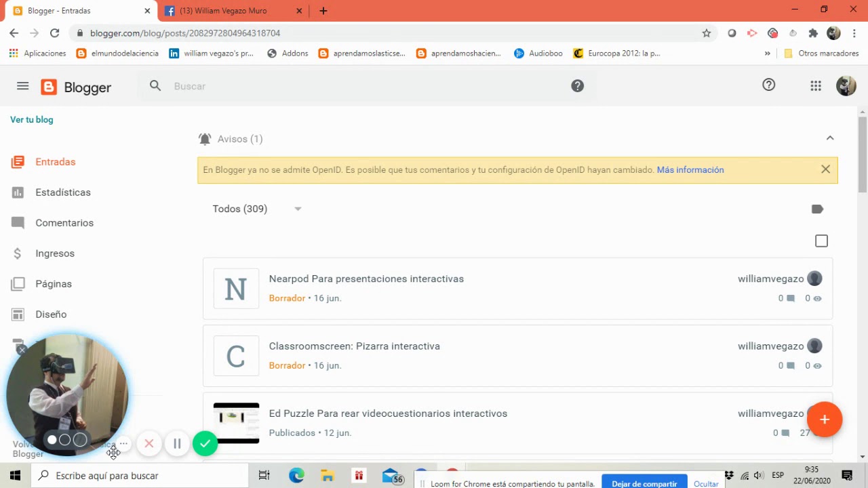Expand the hidden bookmarks chevron
The width and height of the screenshot is (868, 488).
click(x=768, y=53)
